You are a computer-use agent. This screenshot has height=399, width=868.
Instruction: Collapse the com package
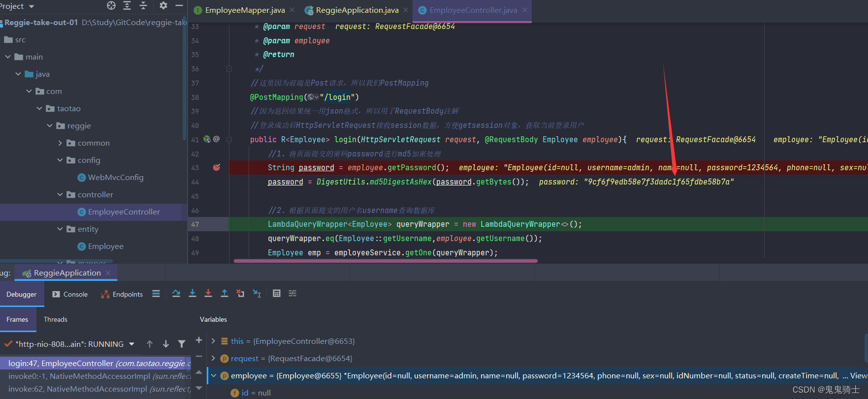29,92
